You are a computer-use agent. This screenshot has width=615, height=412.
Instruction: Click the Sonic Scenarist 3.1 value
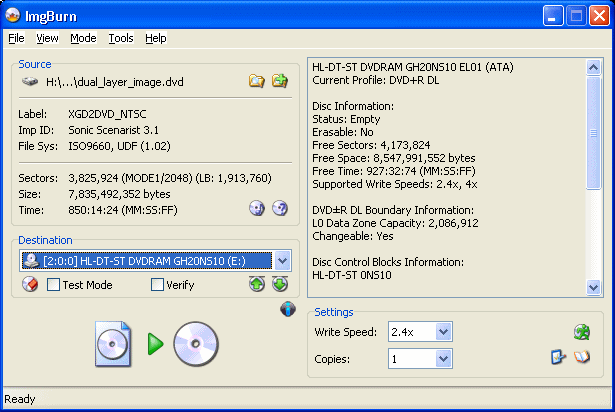(x=113, y=130)
